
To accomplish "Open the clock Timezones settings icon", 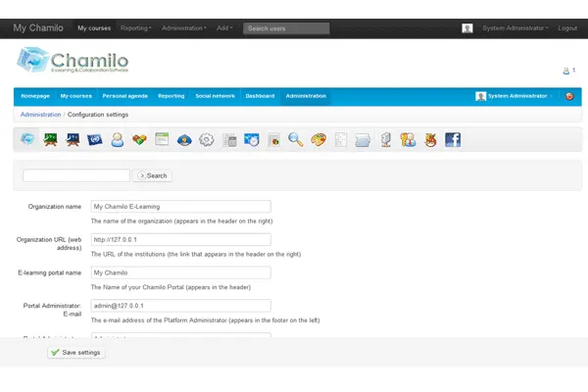I will pyautogui.click(x=251, y=140).
